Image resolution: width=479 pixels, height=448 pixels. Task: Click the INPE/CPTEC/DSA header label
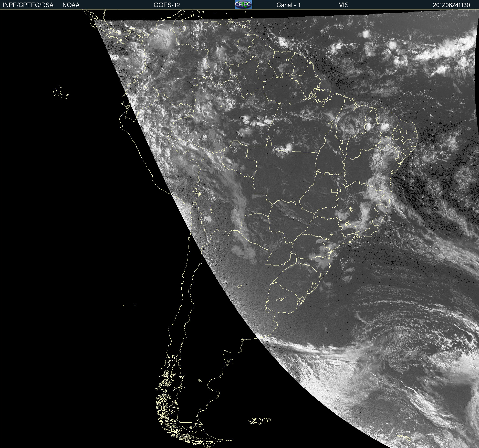click(x=28, y=5)
